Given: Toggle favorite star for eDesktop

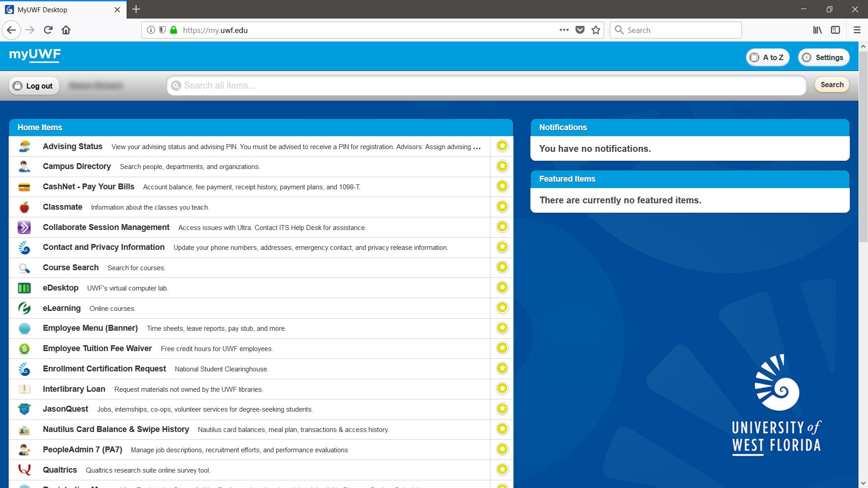Looking at the screenshot, I should coord(502,287).
